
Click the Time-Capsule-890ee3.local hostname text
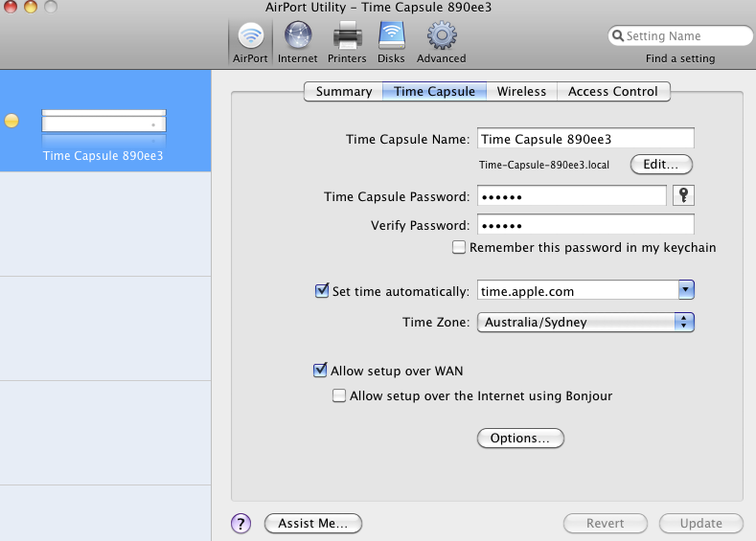click(544, 165)
